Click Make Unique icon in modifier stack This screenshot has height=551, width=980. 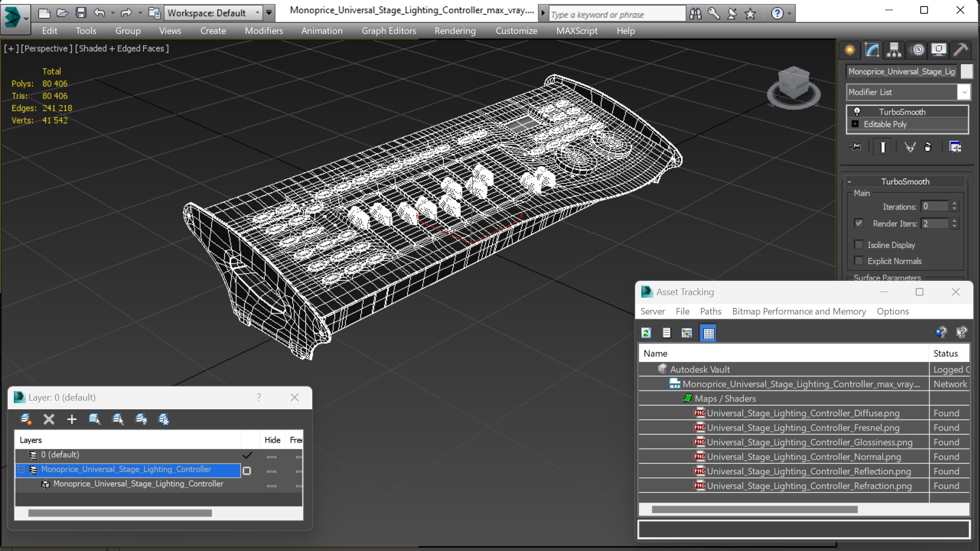pos(910,147)
